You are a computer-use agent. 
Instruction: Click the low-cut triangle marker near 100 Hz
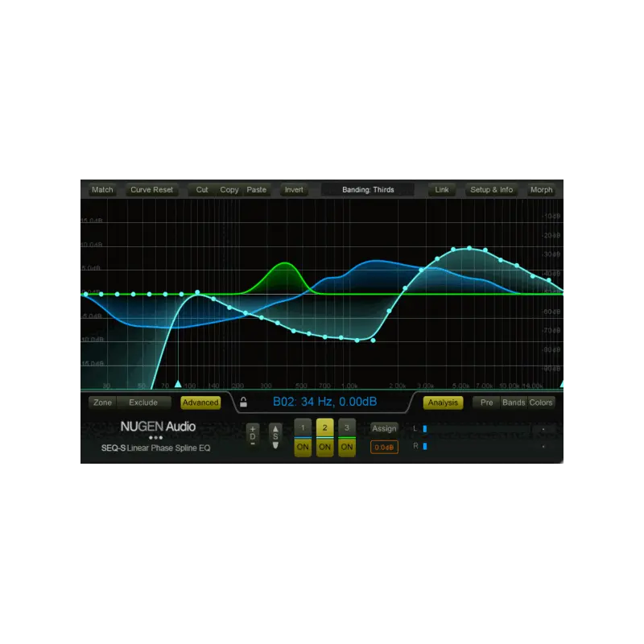click(178, 384)
